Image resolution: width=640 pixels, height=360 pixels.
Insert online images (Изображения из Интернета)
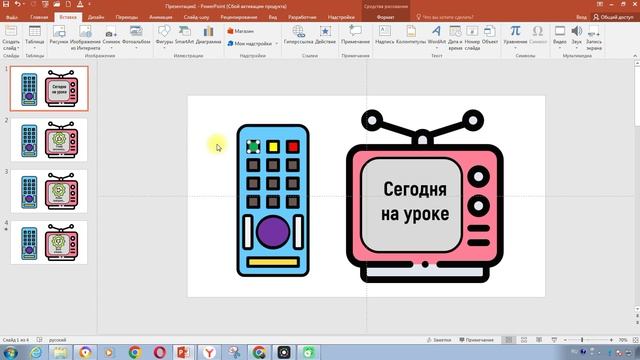tap(85, 38)
